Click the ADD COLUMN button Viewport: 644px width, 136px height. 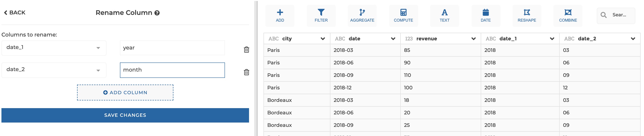(x=125, y=93)
